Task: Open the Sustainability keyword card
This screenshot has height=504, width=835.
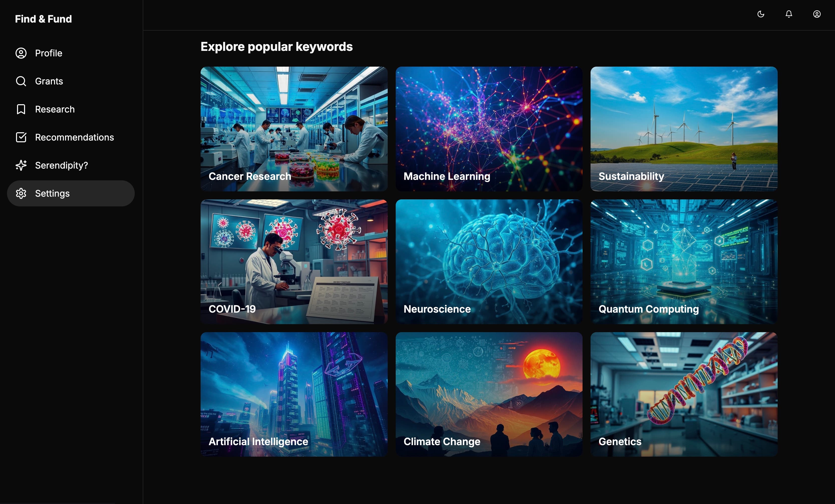Action: (684, 129)
